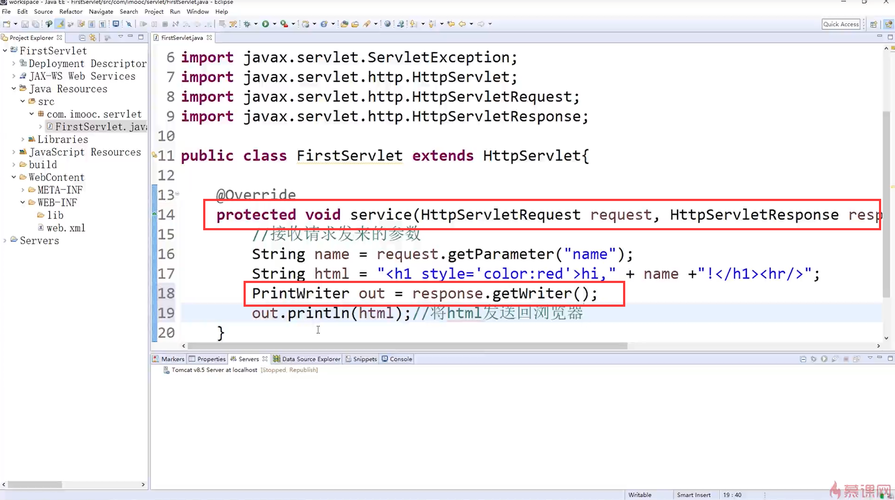Click the Debug bug toolbar icon
The height and width of the screenshot is (500, 895).
tap(248, 24)
